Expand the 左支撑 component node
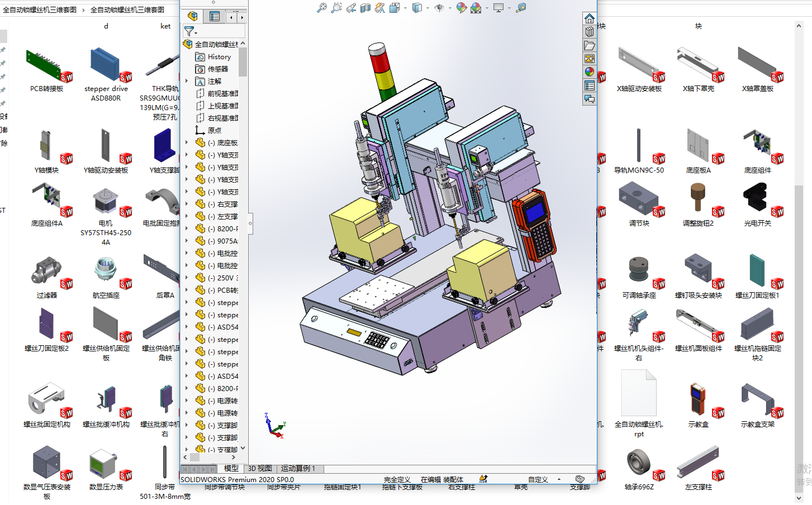812x505 pixels. [187, 216]
